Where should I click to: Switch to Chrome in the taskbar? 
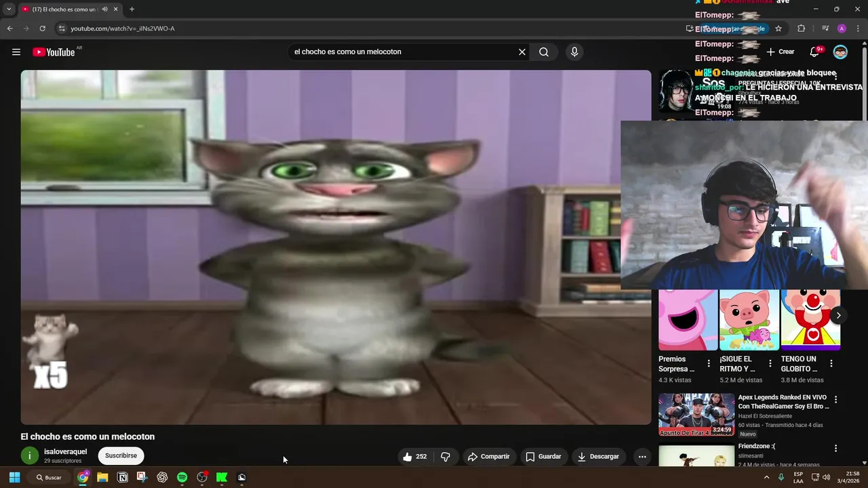[x=83, y=477]
